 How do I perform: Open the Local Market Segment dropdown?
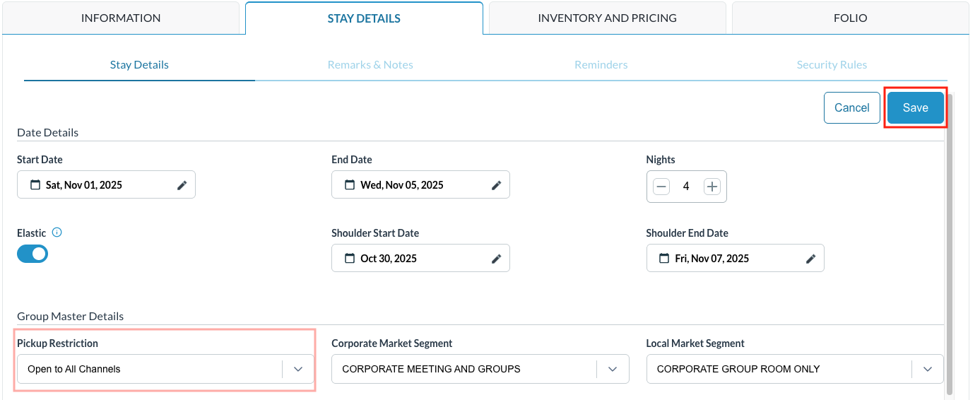tap(927, 369)
